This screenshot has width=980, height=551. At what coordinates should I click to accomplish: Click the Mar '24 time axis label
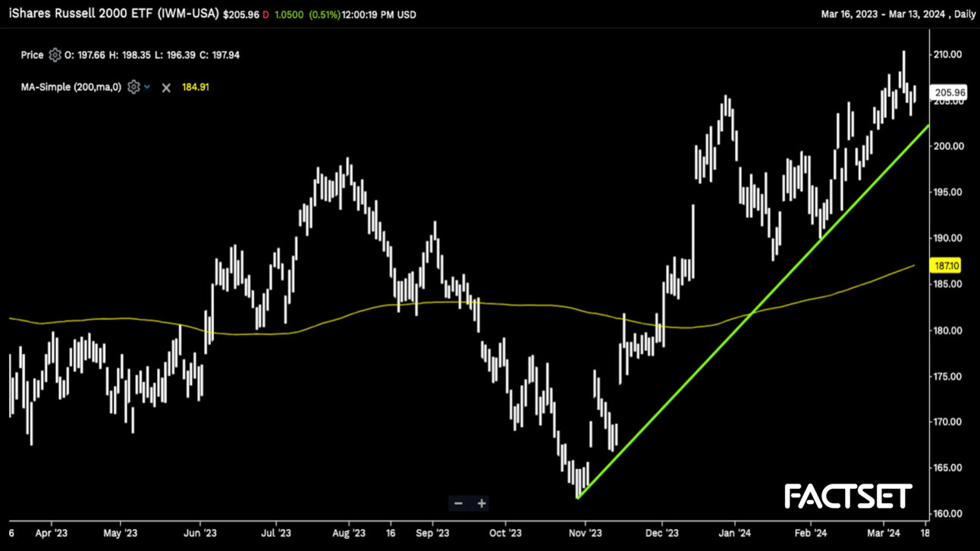(884, 533)
